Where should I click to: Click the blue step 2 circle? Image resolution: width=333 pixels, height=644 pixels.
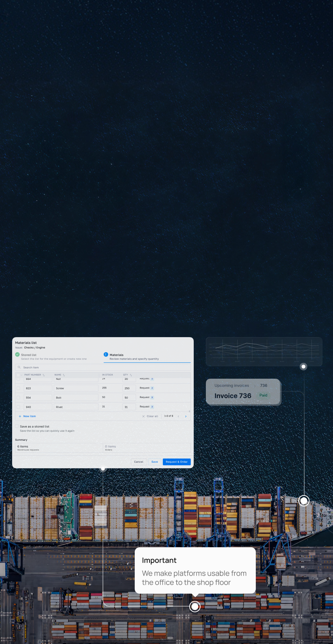point(106,355)
